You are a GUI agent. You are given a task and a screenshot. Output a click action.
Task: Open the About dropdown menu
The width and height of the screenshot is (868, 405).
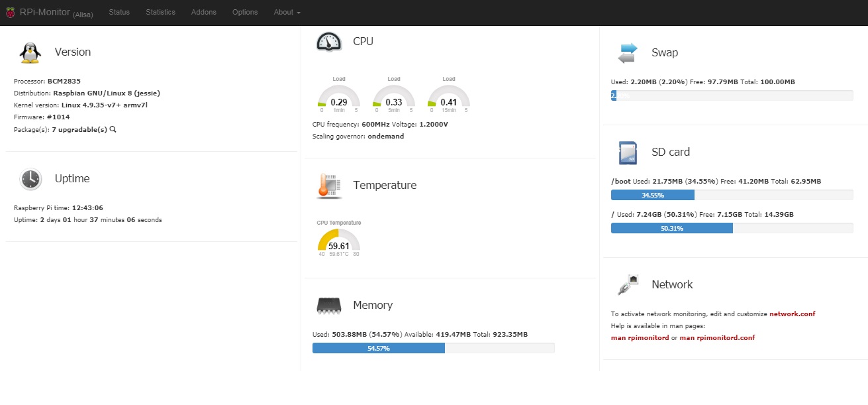[x=287, y=12]
